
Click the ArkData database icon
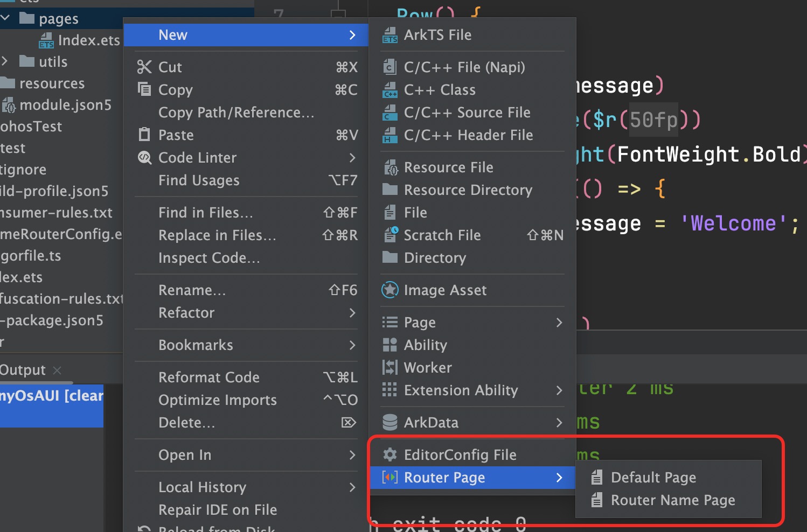[390, 423]
